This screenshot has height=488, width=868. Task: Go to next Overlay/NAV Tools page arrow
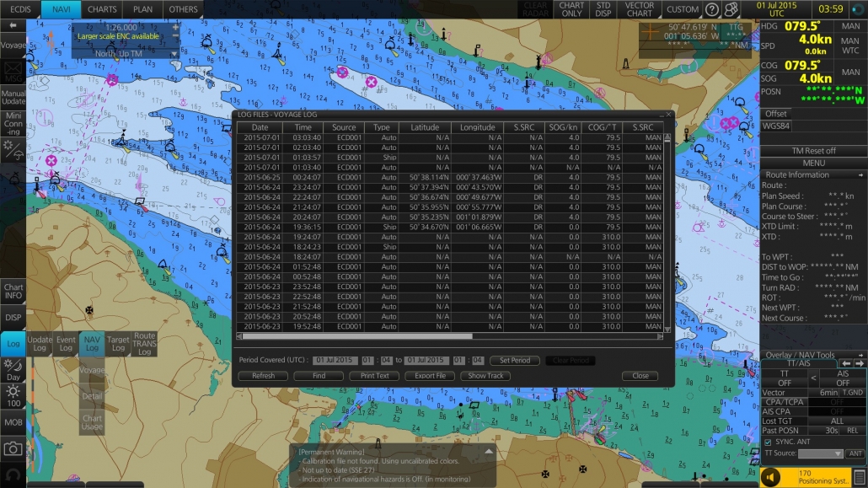[859, 363]
